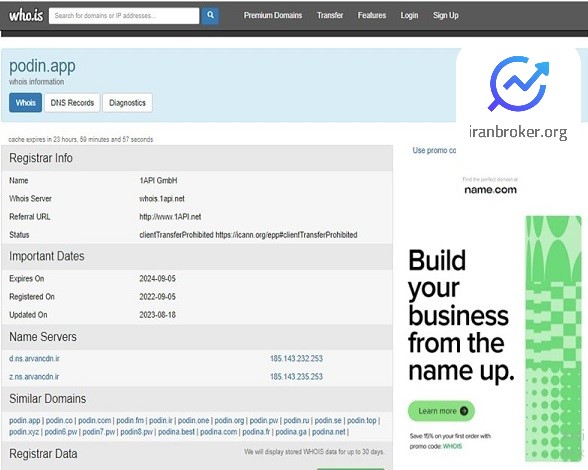This screenshot has width=588, height=470.
Task: Select the Whois tab
Action: [26, 103]
